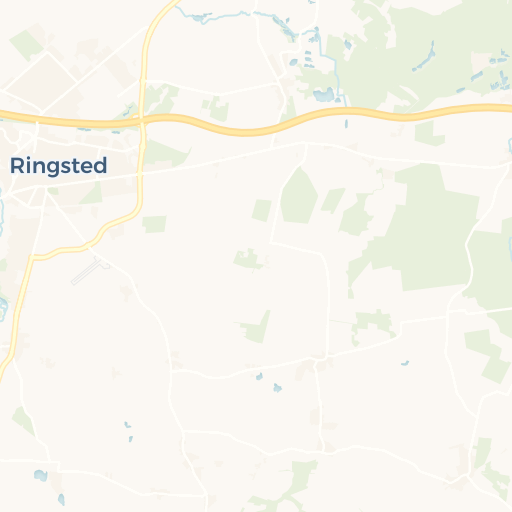Image resolution: width=512 pixels, height=512 pixels.
Task: Click the pale blue pond in the bottom-left corner
Action: [41, 476]
